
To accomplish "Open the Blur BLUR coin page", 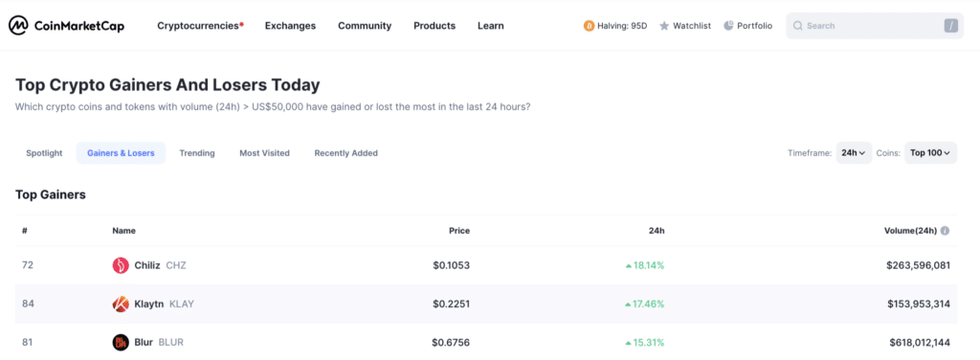I will [x=148, y=343].
